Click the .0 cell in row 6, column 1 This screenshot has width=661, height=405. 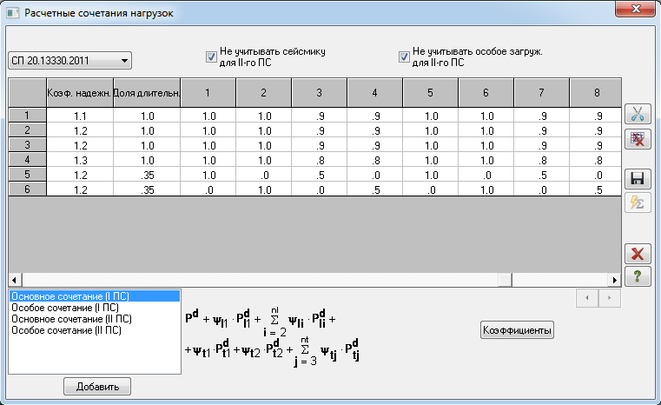(x=208, y=190)
